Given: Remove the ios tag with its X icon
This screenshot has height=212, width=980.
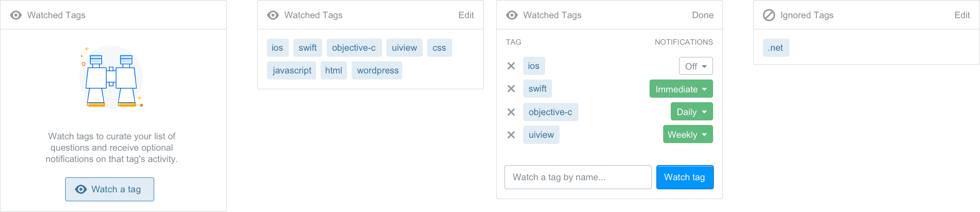Looking at the screenshot, I should tap(511, 66).
